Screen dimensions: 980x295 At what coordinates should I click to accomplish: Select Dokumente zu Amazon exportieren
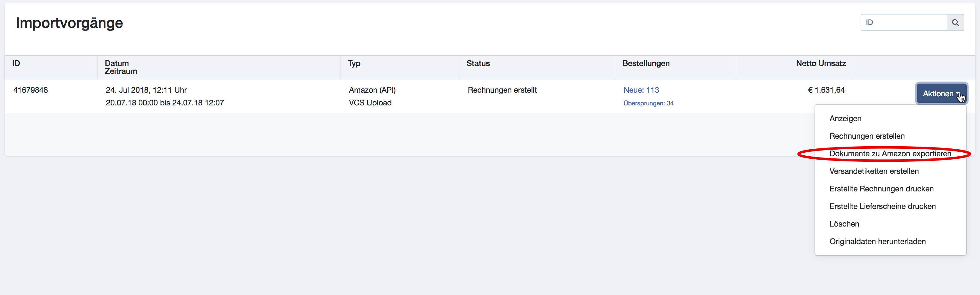point(890,154)
